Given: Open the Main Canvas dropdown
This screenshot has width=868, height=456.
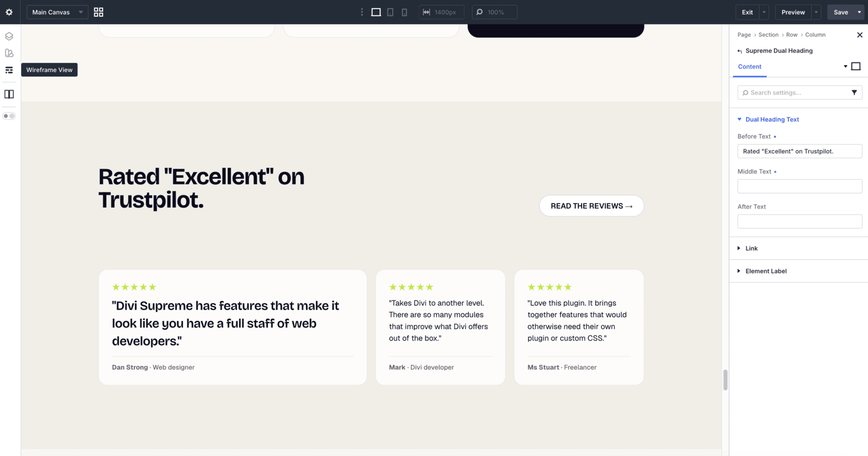Looking at the screenshot, I should [x=58, y=12].
